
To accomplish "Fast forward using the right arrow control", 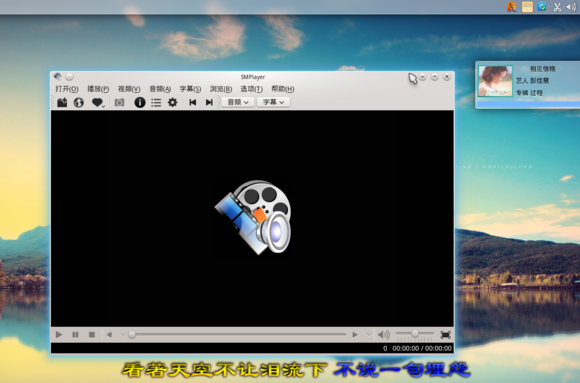I will click(x=355, y=335).
